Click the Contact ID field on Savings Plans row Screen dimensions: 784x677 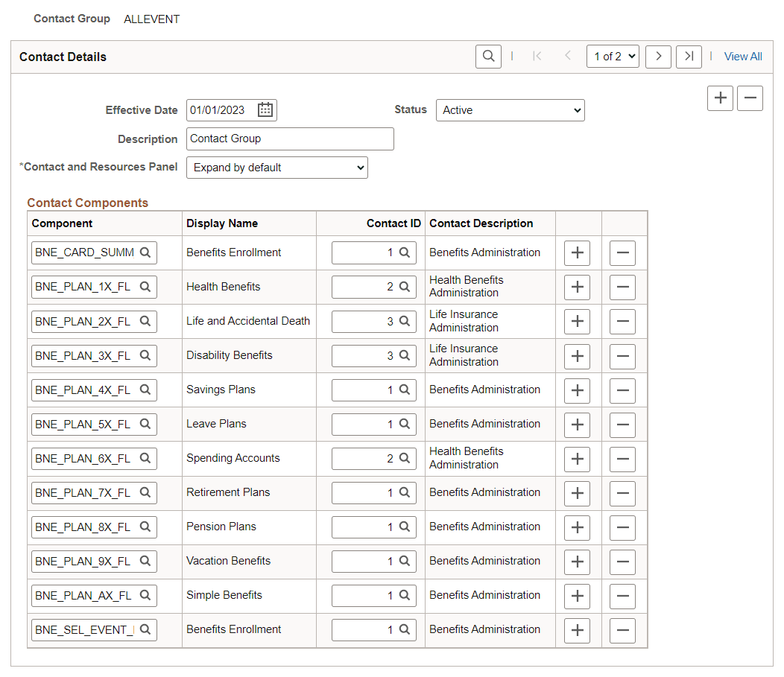[369, 390]
